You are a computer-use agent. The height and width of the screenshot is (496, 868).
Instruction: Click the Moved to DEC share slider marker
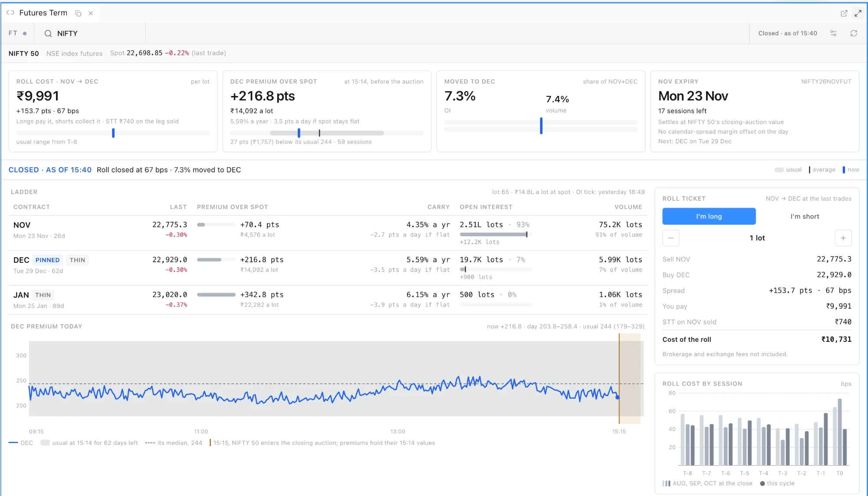541,126
